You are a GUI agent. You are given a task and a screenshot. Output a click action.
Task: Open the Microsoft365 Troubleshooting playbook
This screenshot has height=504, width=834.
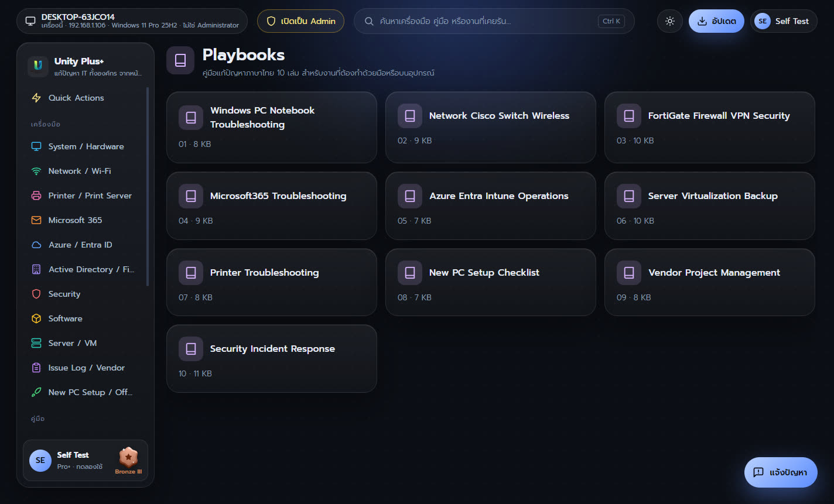(x=272, y=205)
